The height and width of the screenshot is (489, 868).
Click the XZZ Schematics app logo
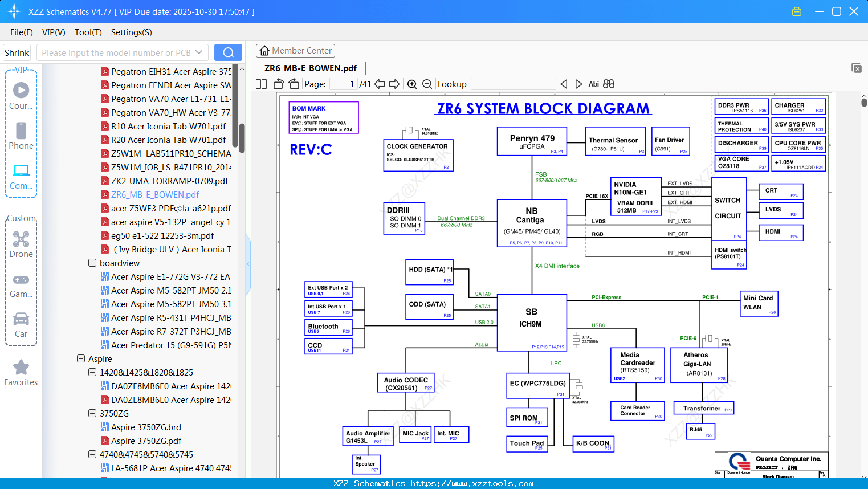14,11
